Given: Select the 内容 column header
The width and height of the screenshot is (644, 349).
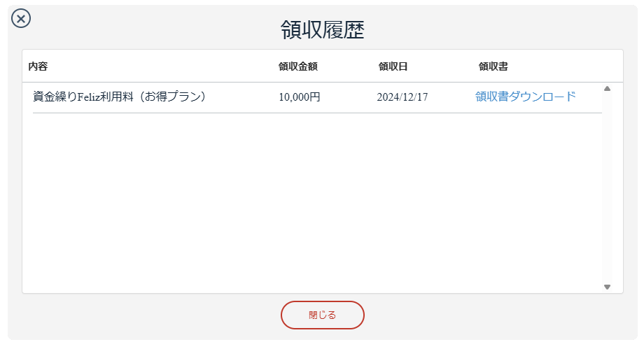Looking at the screenshot, I should click(x=38, y=66).
